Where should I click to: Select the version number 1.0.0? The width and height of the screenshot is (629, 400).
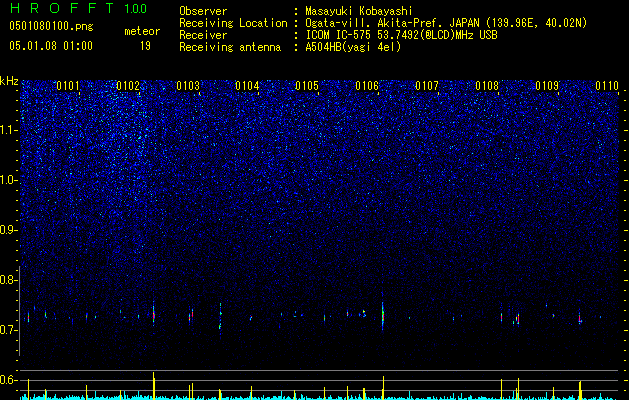point(135,8)
